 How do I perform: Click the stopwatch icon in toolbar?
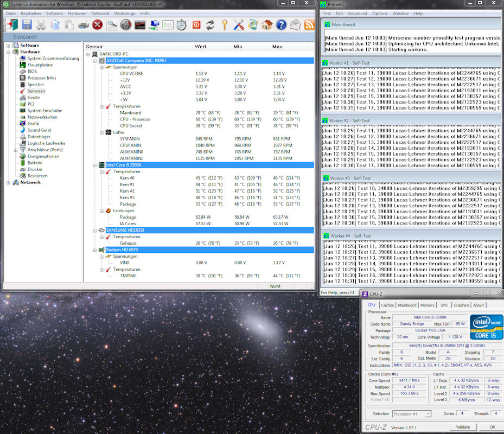[182, 24]
